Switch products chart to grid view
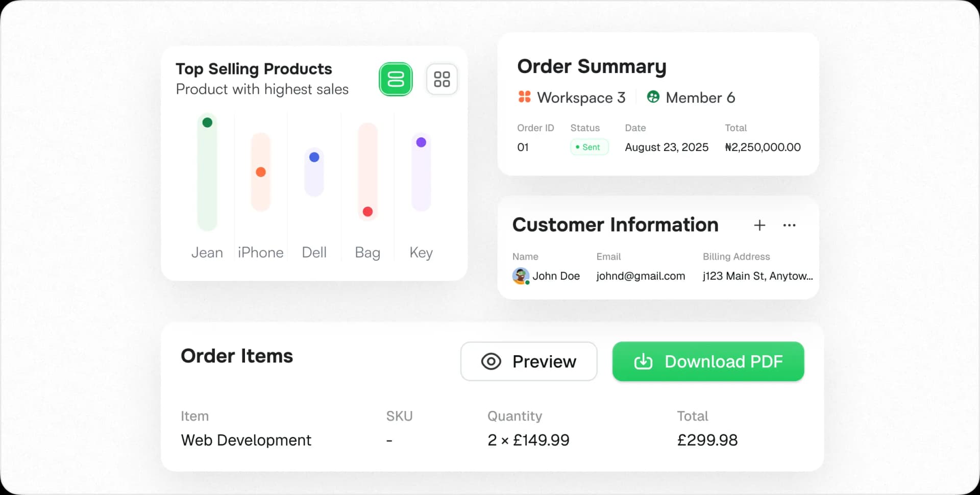 click(442, 79)
